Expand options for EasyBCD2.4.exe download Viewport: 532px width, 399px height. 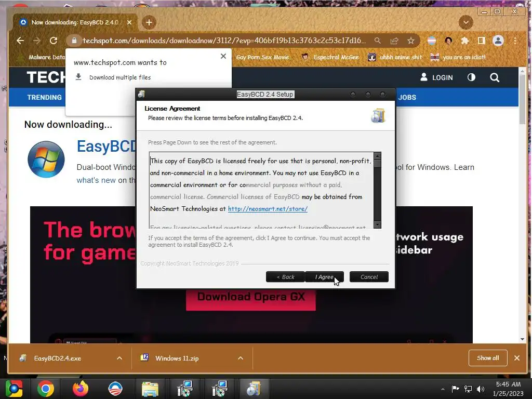[x=119, y=358]
